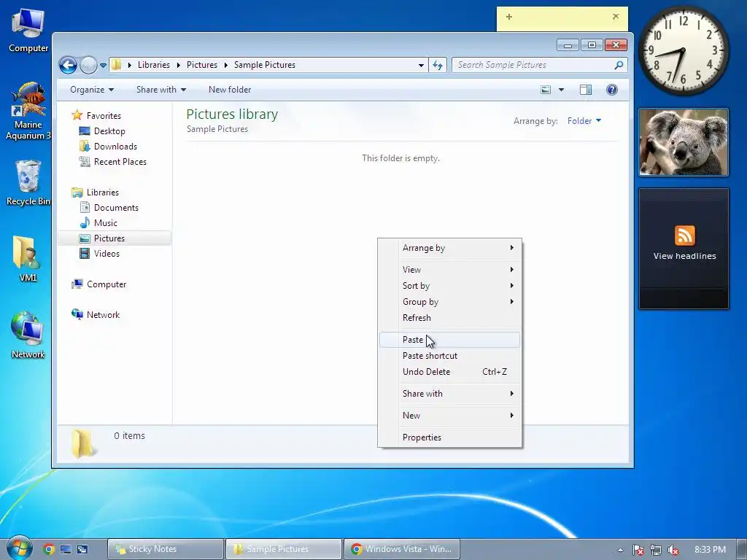Image resolution: width=747 pixels, height=560 pixels.
Task: Click the muted volume tray icon
Action: [673, 550]
